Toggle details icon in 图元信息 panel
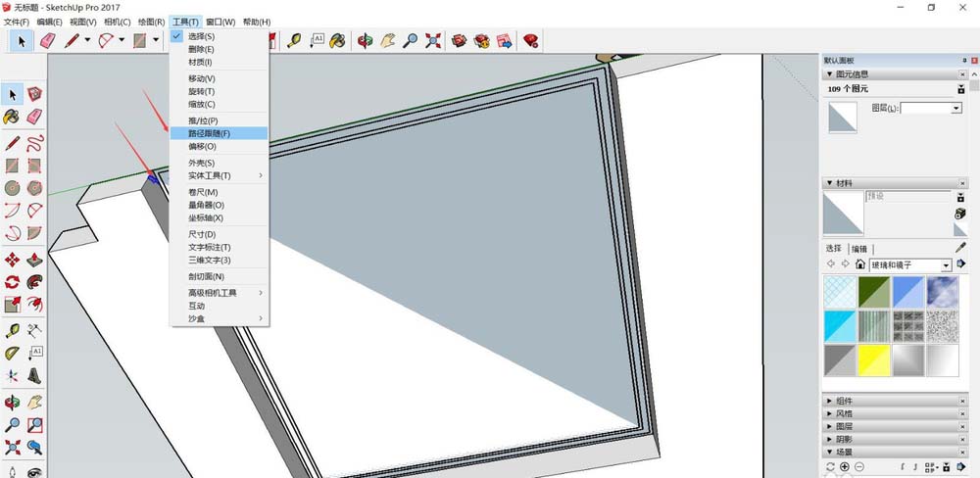Image resolution: width=980 pixels, height=478 pixels. point(960,89)
